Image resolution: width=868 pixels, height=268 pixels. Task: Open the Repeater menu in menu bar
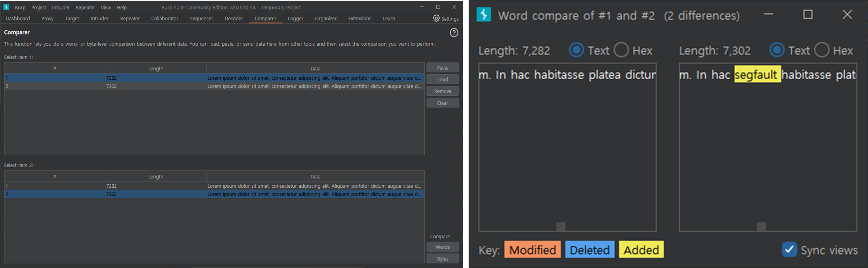tap(85, 8)
